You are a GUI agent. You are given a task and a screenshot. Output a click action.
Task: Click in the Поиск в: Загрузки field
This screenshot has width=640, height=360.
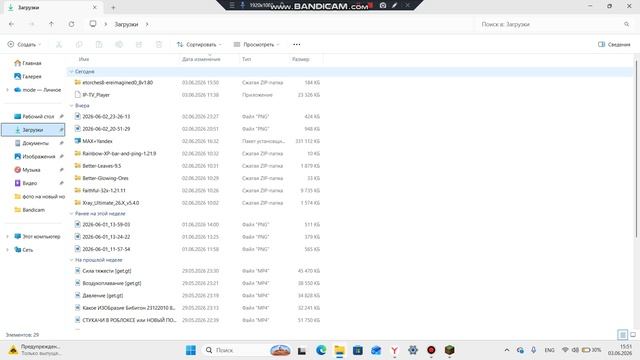[x=550, y=24]
